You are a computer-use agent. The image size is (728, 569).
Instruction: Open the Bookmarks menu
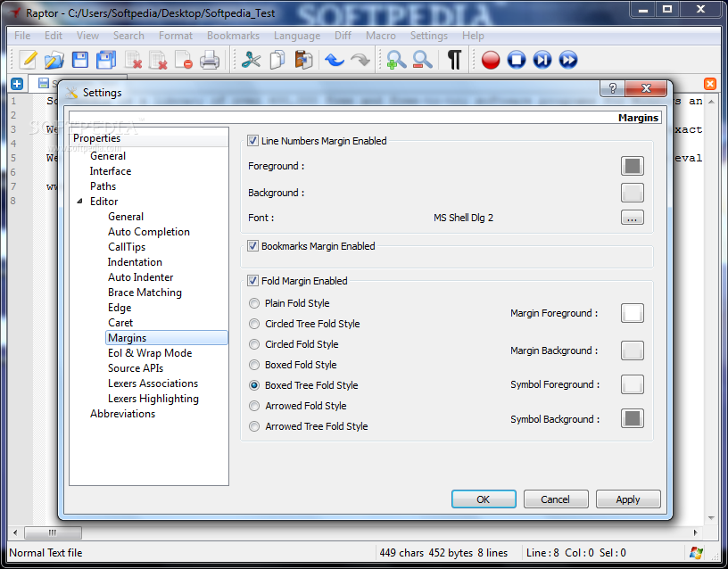(233, 36)
